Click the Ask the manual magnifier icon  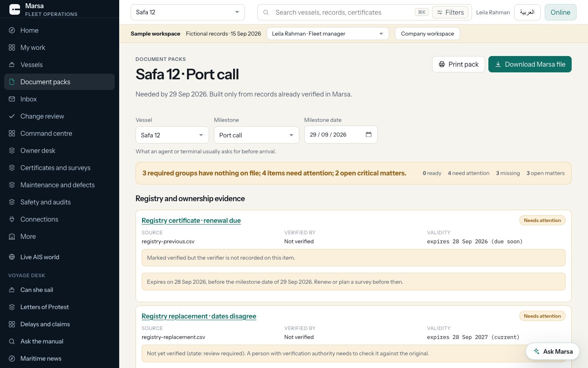click(12, 341)
